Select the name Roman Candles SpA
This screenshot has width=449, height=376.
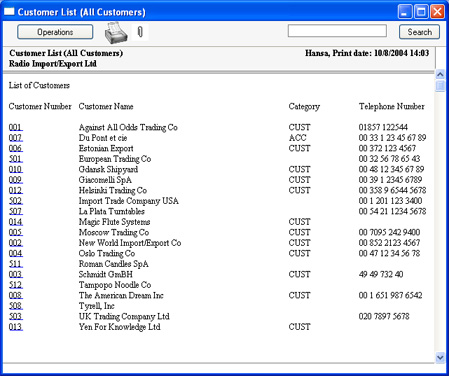point(114,264)
